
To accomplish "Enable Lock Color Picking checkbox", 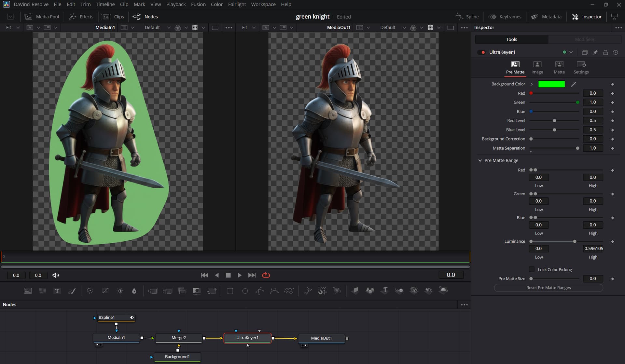I will 532,269.
